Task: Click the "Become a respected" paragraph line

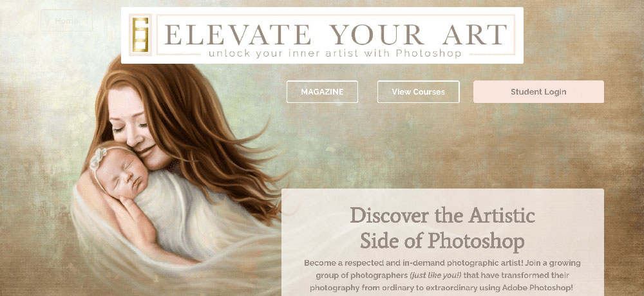Action: point(442,263)
